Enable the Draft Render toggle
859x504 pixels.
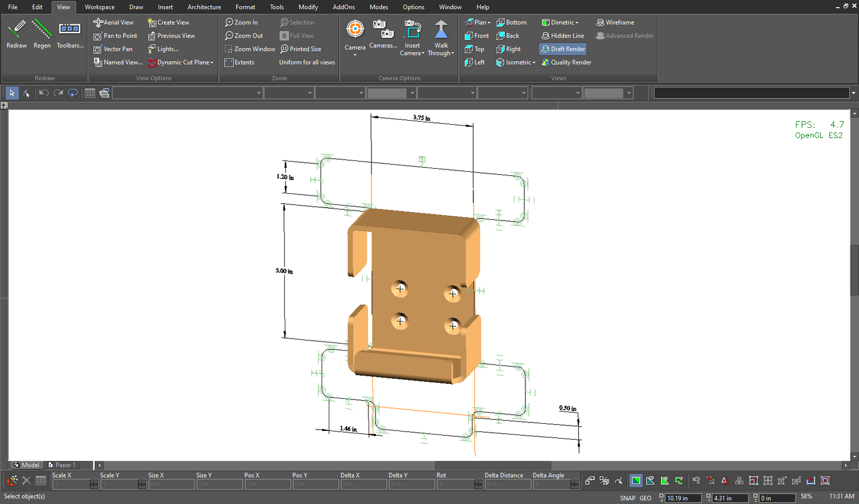coord(562,49)
